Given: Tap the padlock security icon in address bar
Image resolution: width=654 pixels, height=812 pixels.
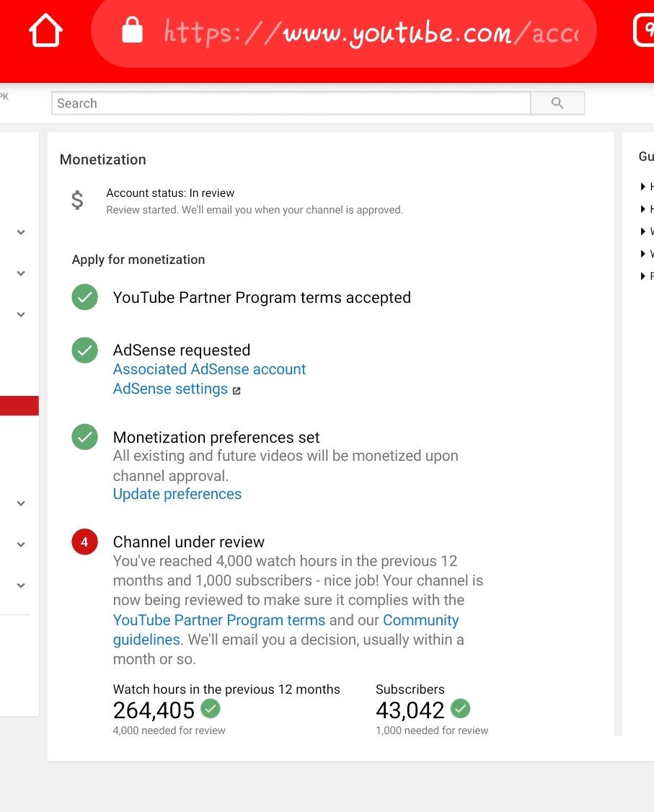Looking at the screenshot, I should [132, 30].
